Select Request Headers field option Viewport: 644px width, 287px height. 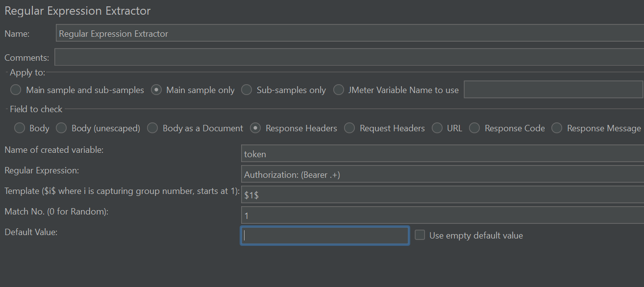point(349,128)
